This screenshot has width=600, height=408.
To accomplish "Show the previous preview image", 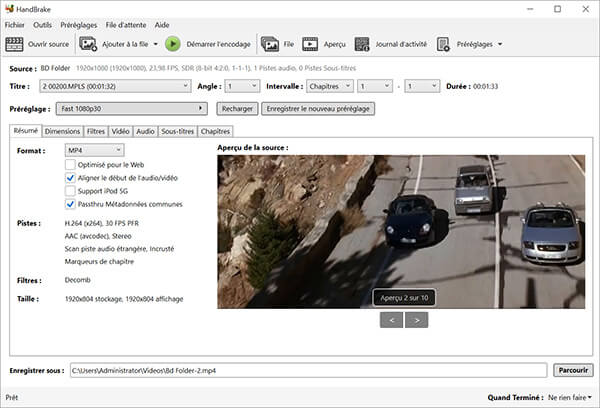I will pyautogui.click(x=391, y=320).
